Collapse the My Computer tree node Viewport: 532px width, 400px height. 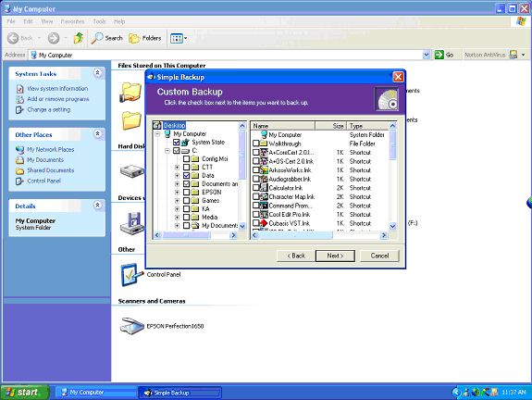point(157,134)
